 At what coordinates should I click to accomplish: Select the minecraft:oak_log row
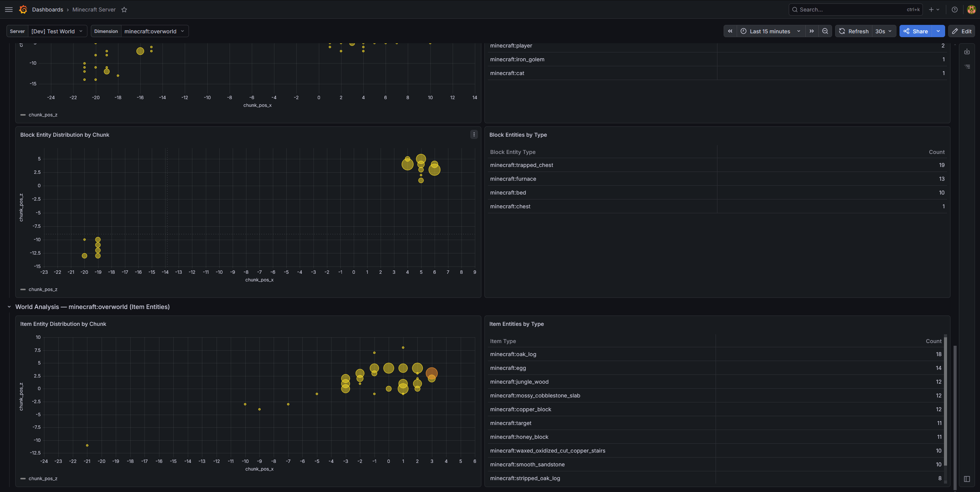click(715, 354)
